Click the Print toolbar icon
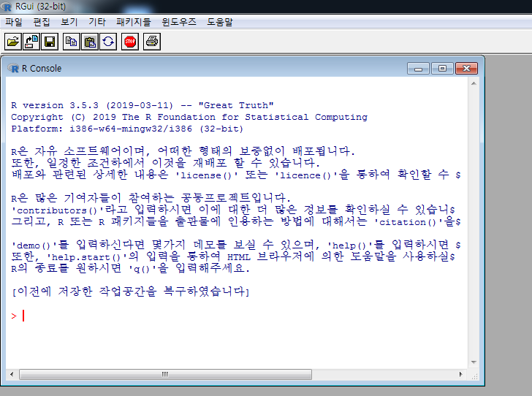 (x=152, y=42)
